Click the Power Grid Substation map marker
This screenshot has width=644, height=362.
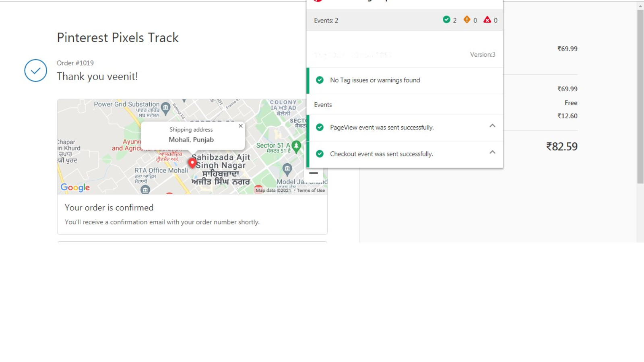click(x=165, y=108)
